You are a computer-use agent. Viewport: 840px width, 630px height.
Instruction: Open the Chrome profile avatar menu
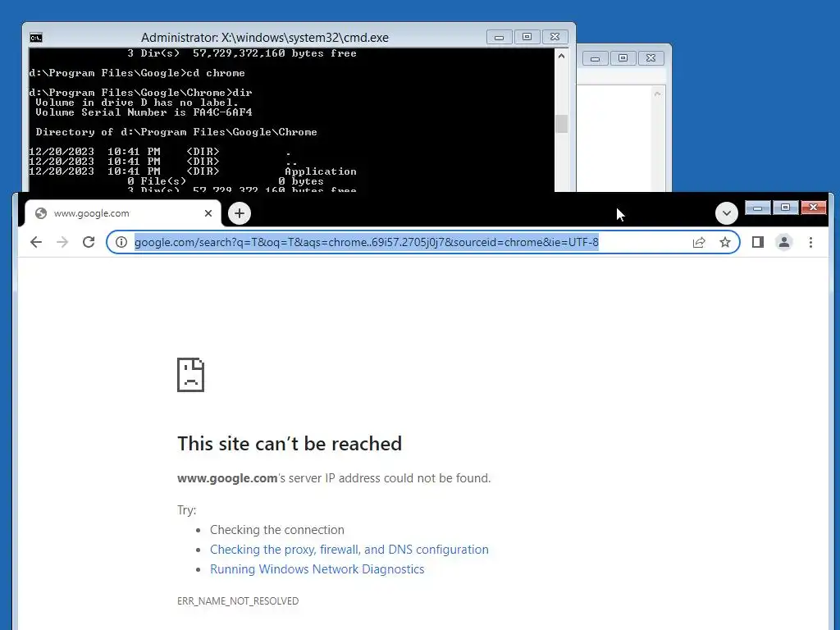[x=783, y=242]
